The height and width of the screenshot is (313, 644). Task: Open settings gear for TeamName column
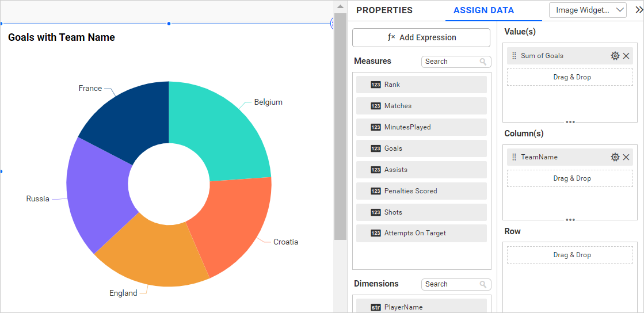click(615, 157)
